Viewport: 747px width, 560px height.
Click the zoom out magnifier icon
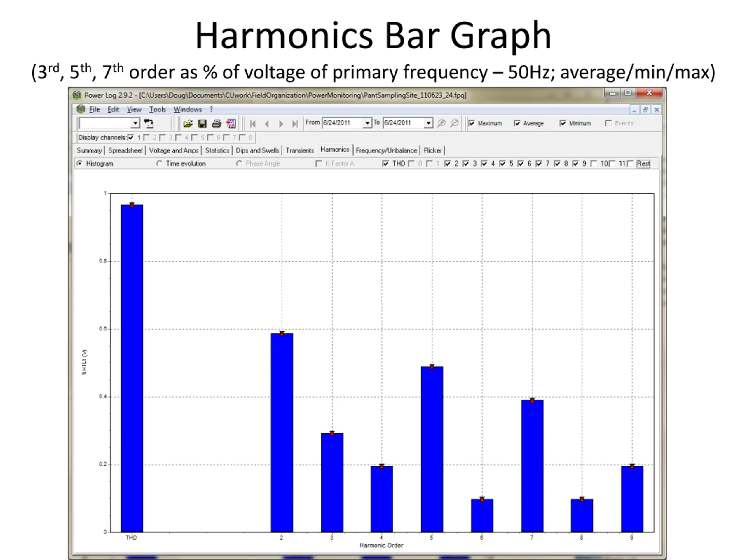455,123
